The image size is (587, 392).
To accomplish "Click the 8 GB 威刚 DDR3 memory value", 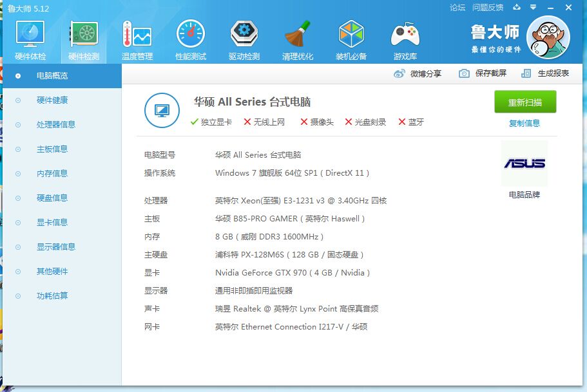I will tap(269, 237).
